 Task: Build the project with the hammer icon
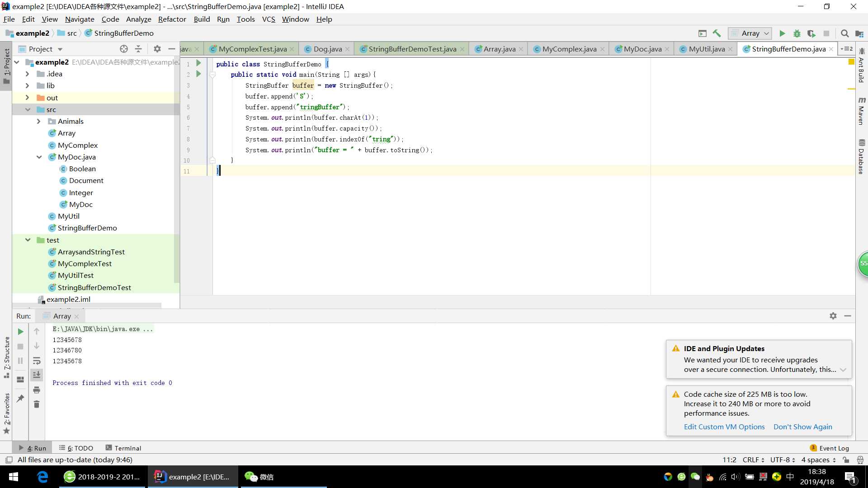[x=717, y=33]
